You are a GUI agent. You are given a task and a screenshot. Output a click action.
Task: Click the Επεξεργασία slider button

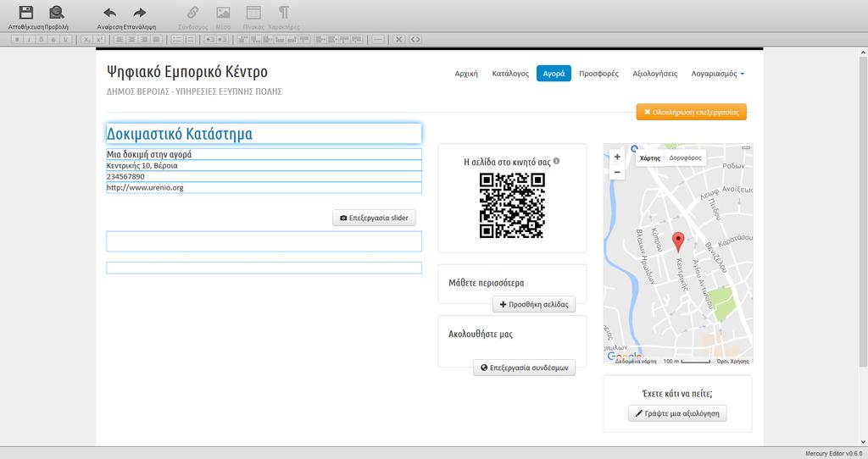pyautogui.click(x=374, y=218)
